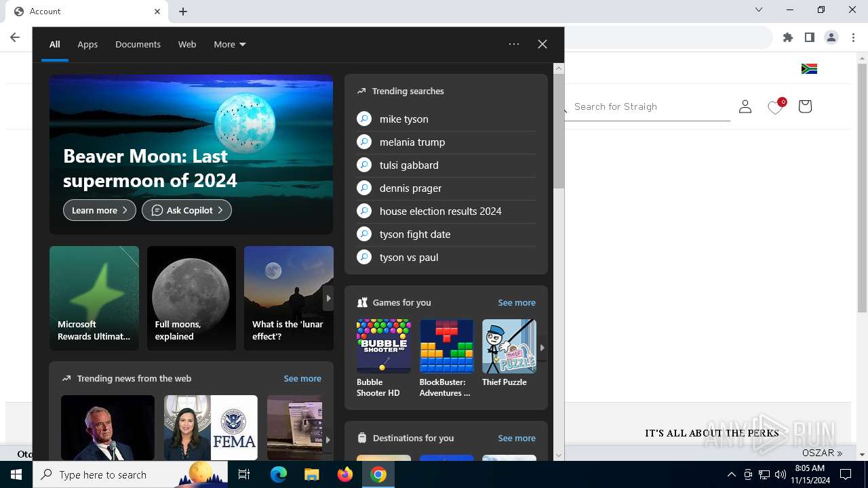Click search icon beside tulsi gabbard

[364, 165]
